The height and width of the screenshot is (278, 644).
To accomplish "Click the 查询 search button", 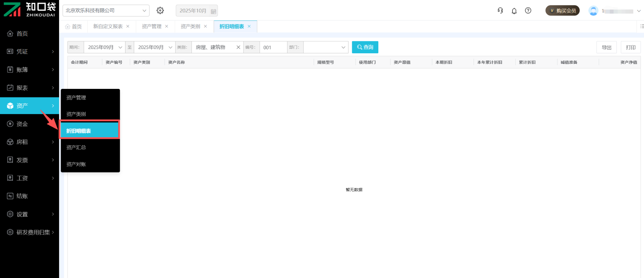I will point(365,47).
